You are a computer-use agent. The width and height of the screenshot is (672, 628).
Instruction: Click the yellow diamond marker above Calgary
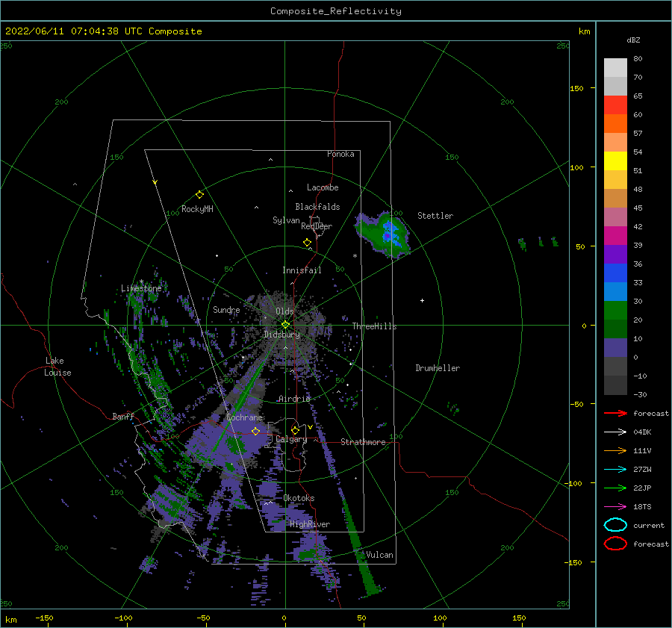coord(295,430)
